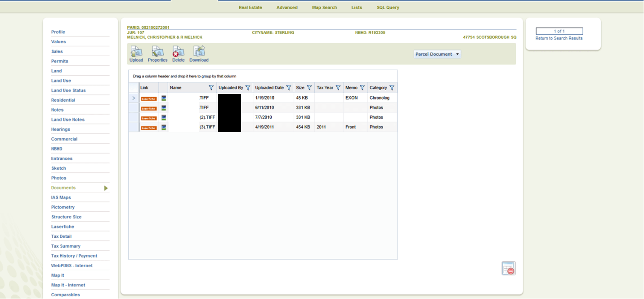Sort by Uploaded Date column header
The width and height of the screenshot is (644, 299).
tap(269, 88)
